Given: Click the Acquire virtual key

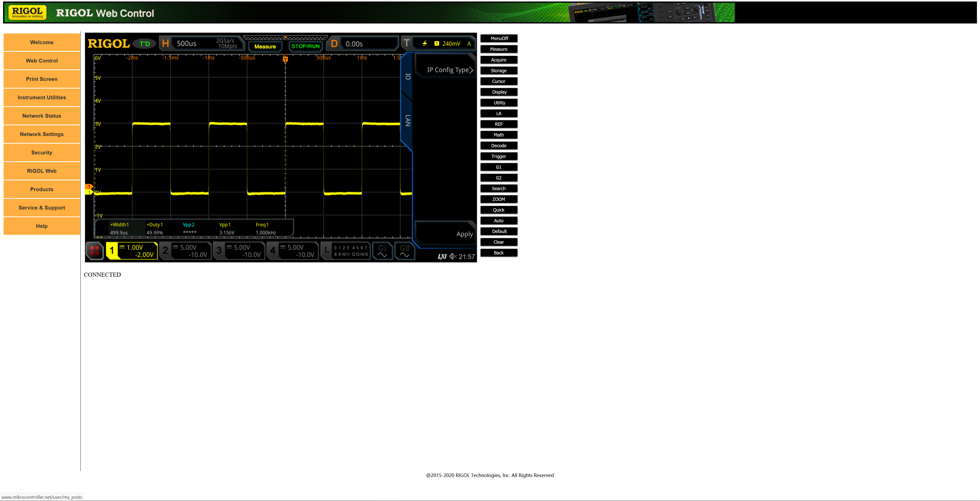Looking at the screenshot, I should pyautogui.click(x=499, y=60).
